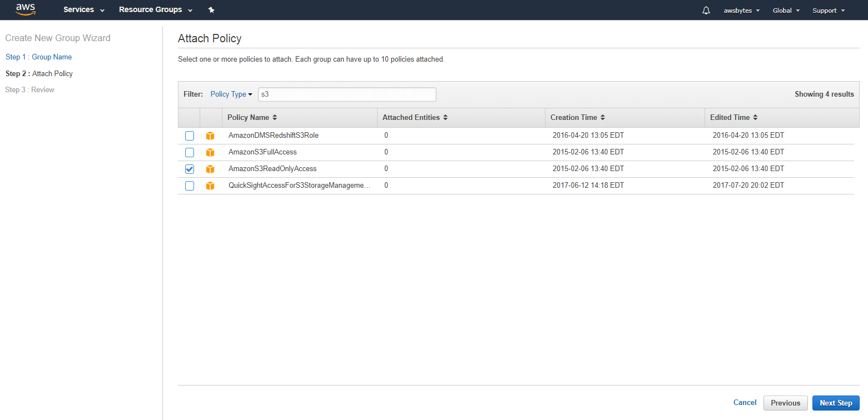Go to Step 1 : Group Name

tap(38, 57)
